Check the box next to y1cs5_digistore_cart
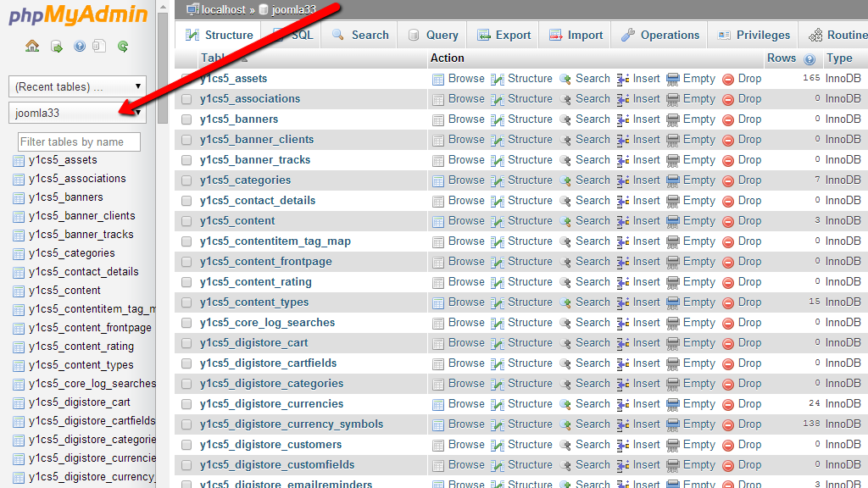 pos(186,343)
